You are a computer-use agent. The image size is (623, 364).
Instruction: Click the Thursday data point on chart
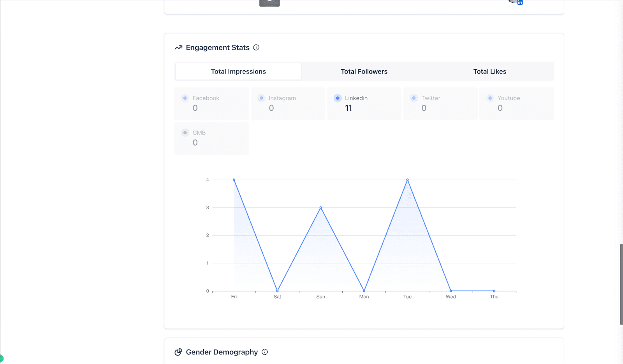[x=494, y=291]
